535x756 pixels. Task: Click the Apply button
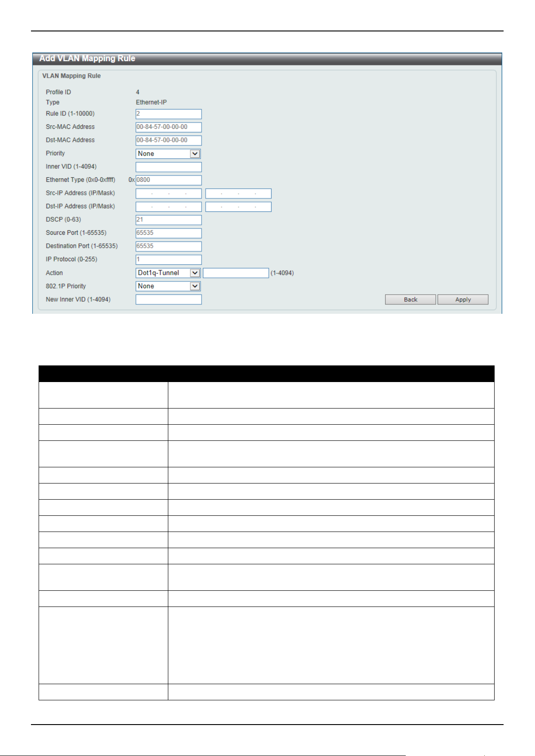click(463, 299)
